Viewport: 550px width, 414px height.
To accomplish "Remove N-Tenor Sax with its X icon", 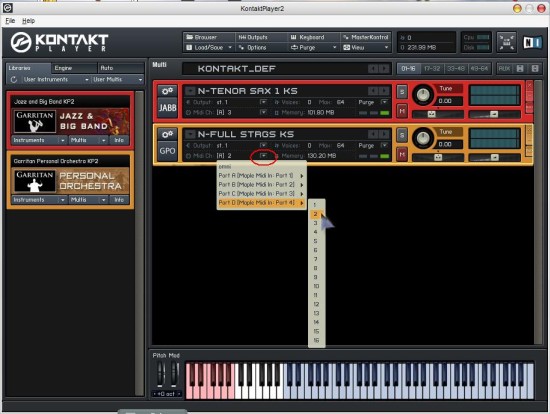I will [x=529, y=85].
